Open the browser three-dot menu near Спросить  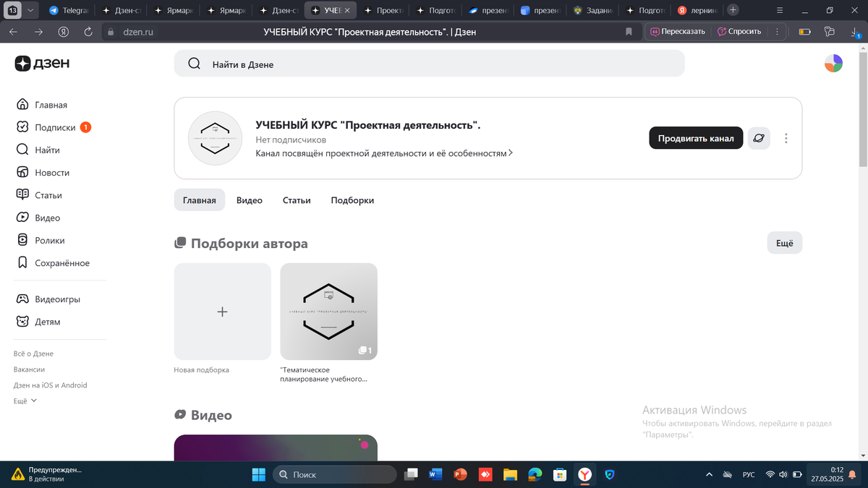pyautogui.click(x=777, y=32)
